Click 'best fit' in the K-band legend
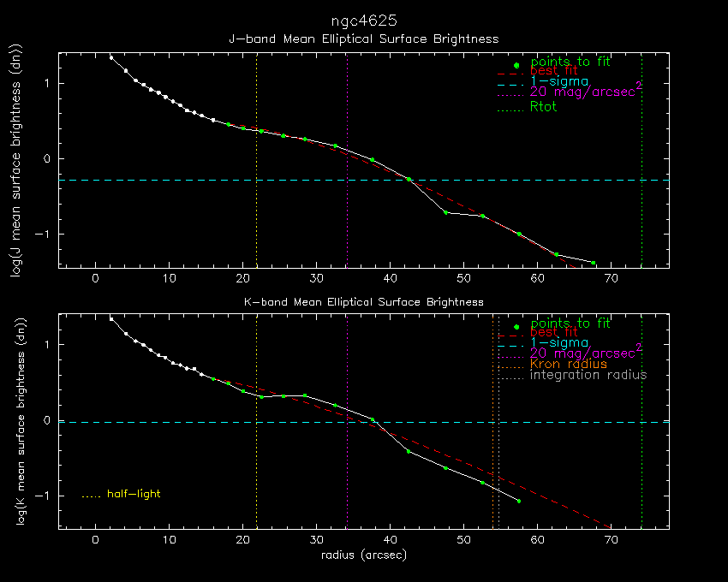The width and height of the screenshot is (728, 582). click(x=554, y=332)
